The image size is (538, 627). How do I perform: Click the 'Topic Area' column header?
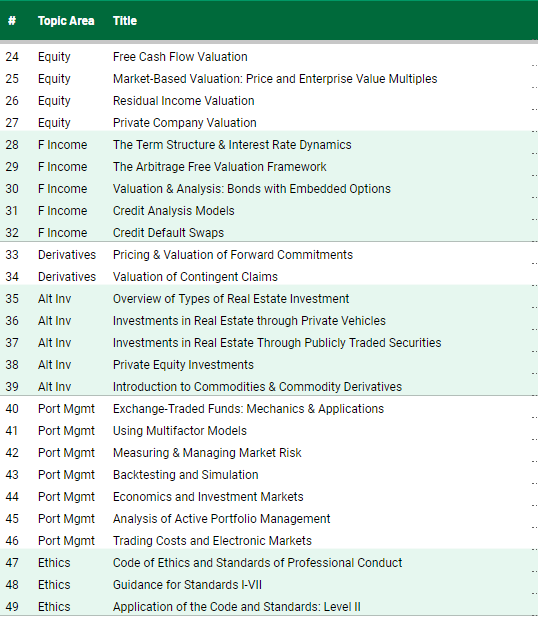66,21
